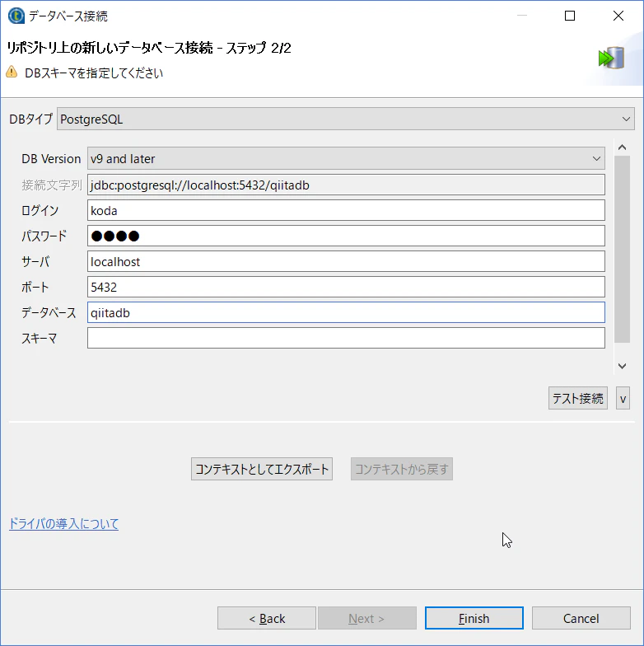Click the DB Version label
This screenshot has width=644, height=646.
tap(51, 158)
